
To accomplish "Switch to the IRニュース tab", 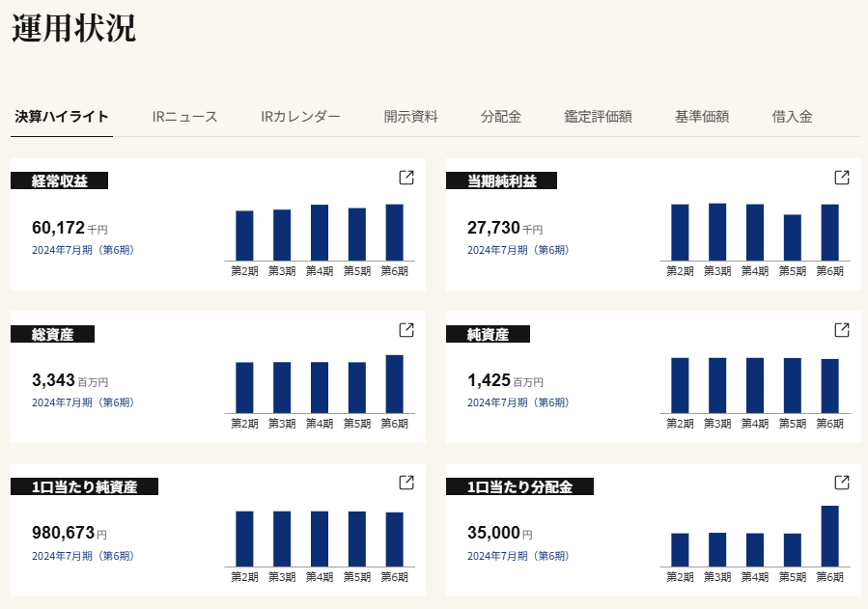I will tap(184, 117).
